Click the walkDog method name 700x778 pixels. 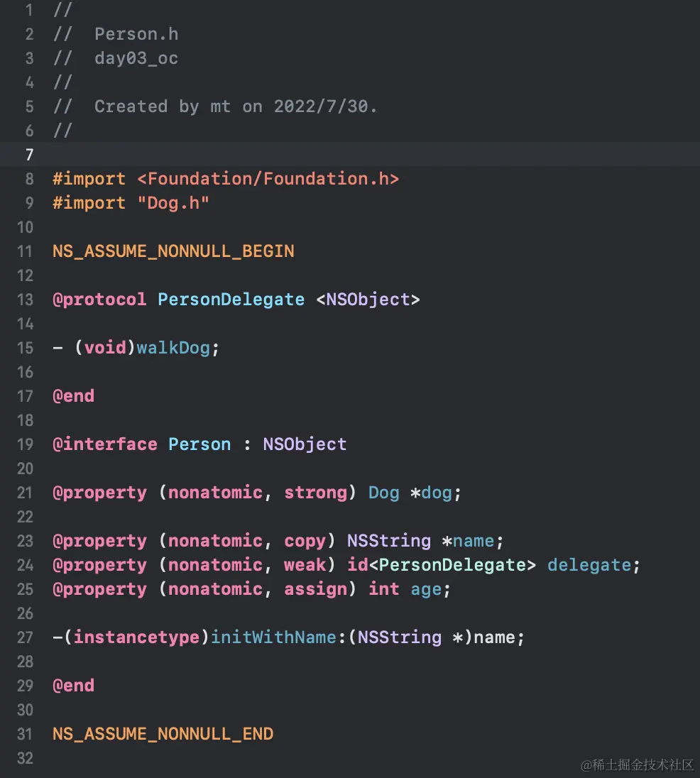point(173,348)
